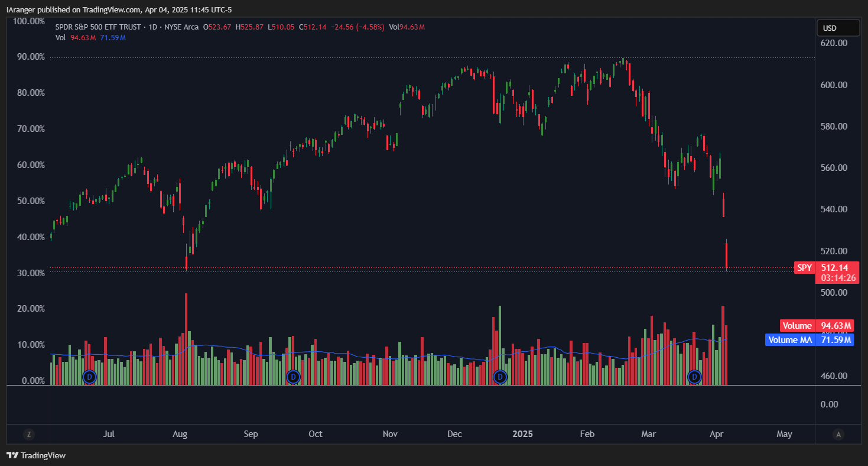Click the 512.14 current price tag

click(834, 268)
